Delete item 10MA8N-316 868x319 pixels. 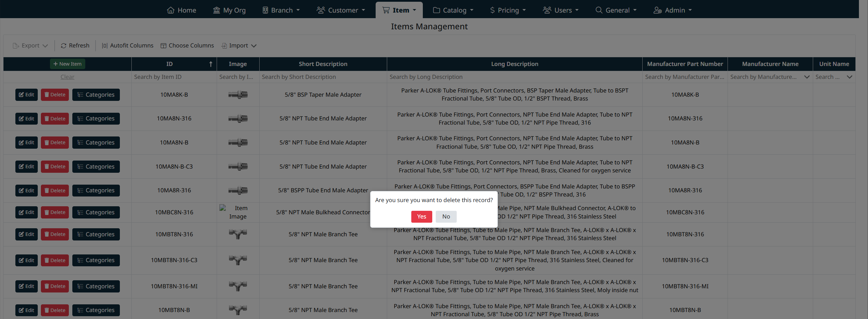coord(55,119)
